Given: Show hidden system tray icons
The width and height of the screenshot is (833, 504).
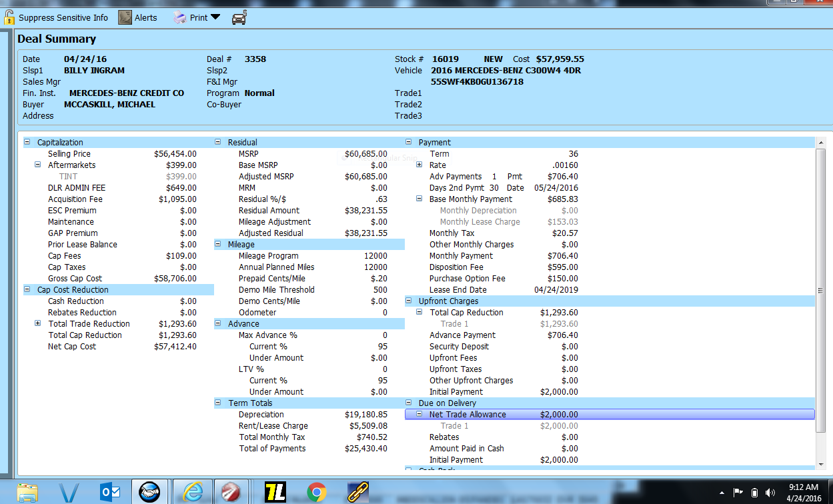Looking at the screenshot, I should 722,493.
